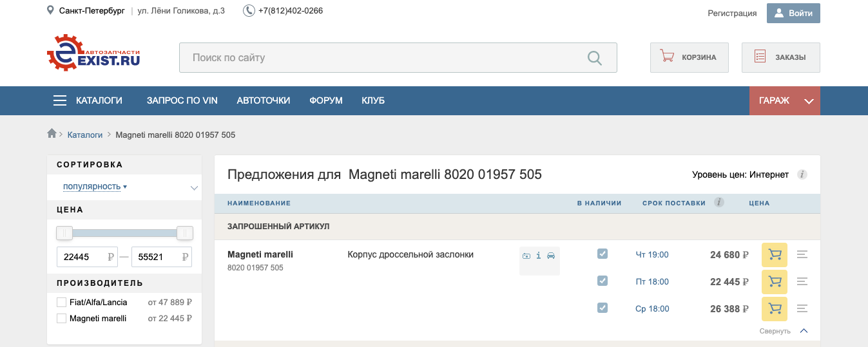
Task: Open the КЛУБ menu item
Action: [373, 100]
